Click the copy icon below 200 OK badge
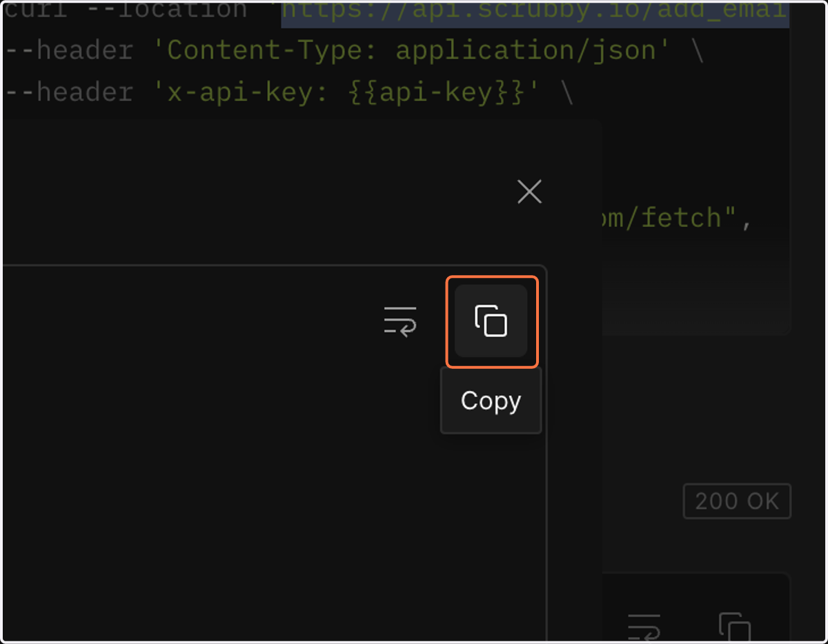Viewport: 828px width, 644px height. coord(735,627)
